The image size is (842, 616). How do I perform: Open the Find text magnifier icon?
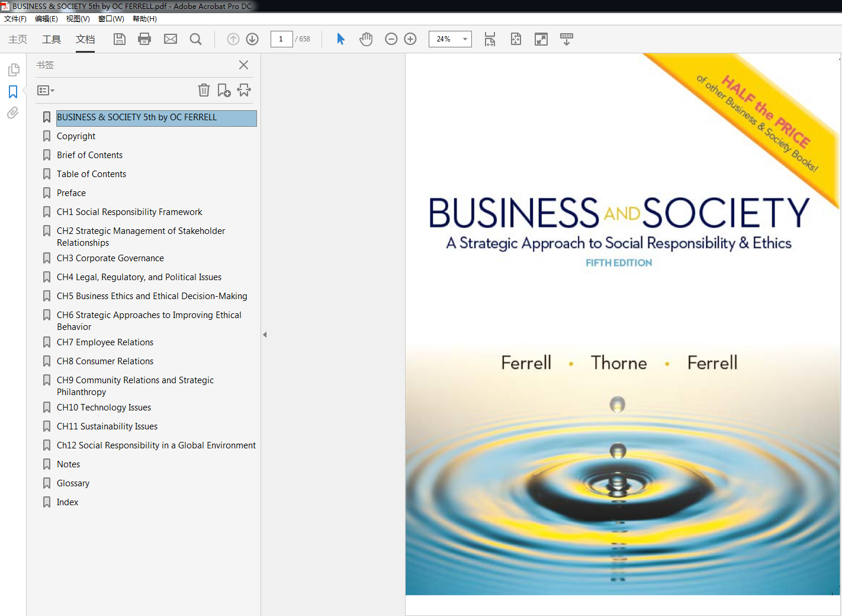195,39
